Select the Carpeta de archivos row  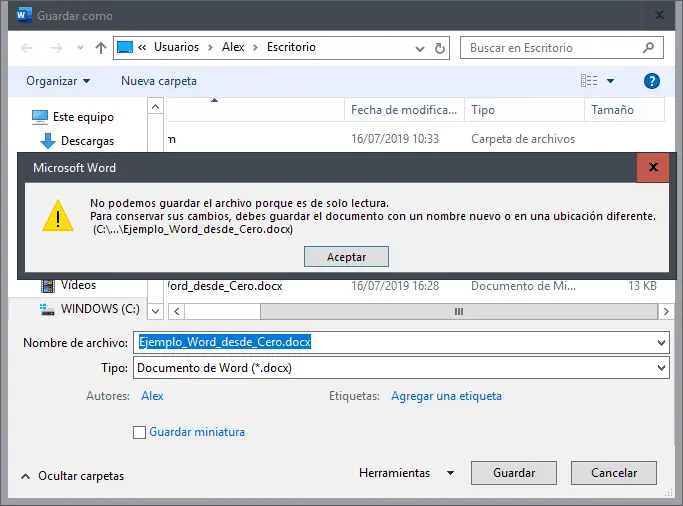[x=416, y=139]
